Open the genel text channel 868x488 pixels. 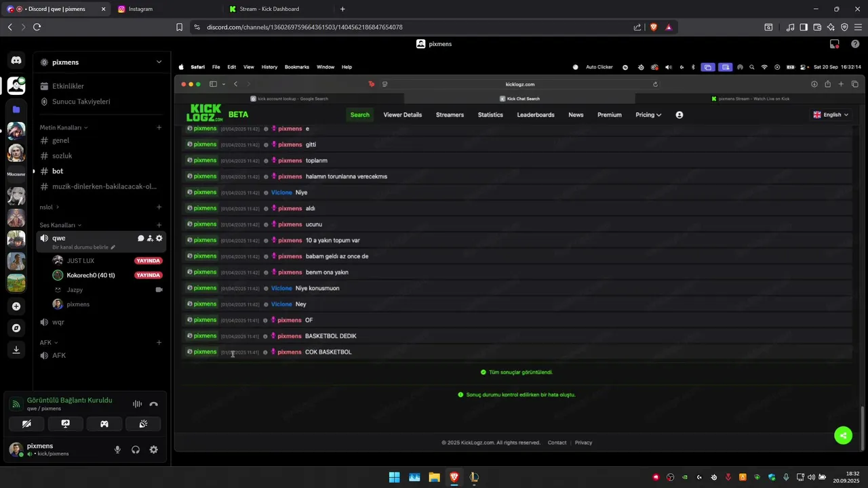(x=102, y=140)
